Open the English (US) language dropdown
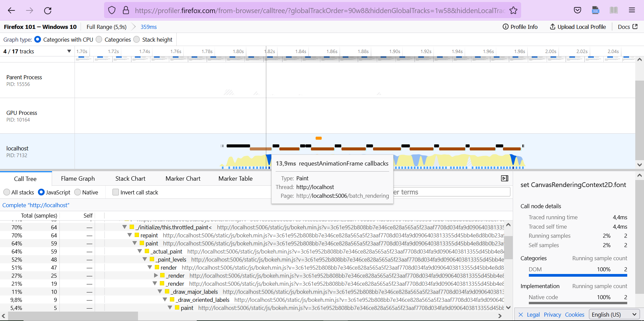 614,314
